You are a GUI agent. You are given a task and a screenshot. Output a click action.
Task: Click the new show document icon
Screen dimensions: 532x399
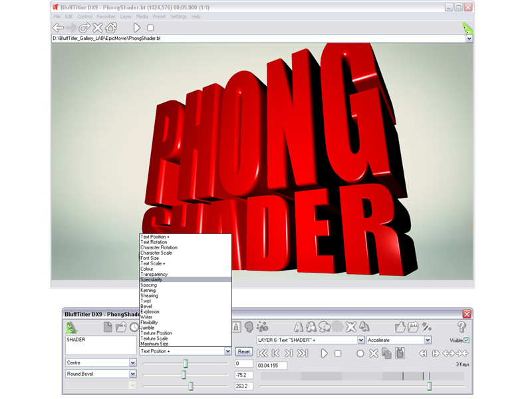point(108,327)
